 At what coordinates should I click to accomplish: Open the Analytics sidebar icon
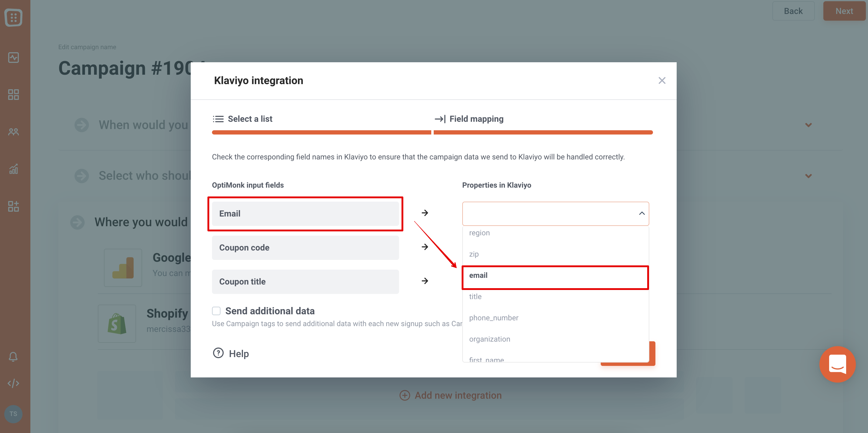point(13,57)
